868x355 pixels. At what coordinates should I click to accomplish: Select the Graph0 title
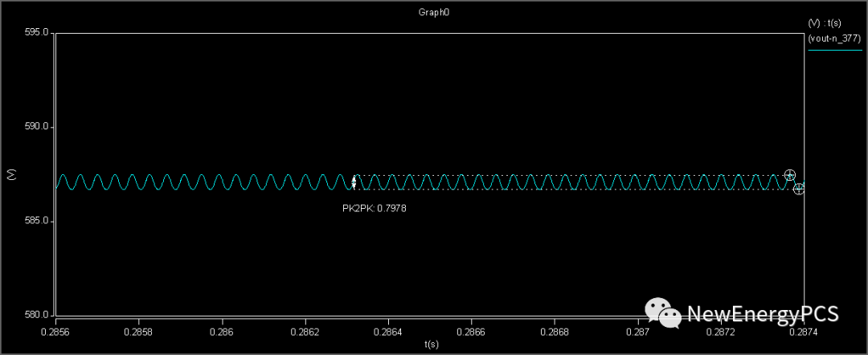429,13
